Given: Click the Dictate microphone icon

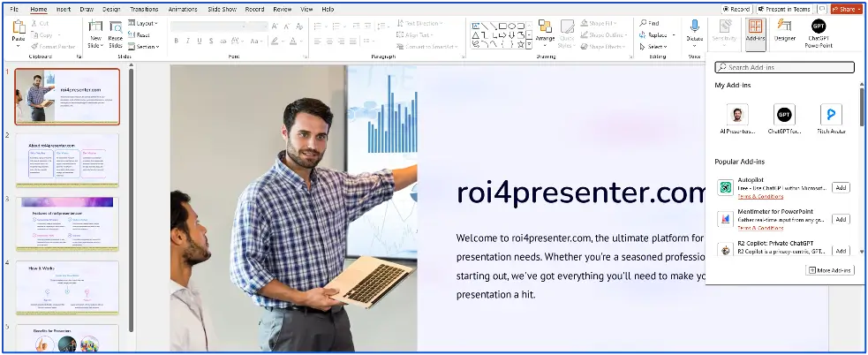Looking at the screenshot, I should pyautogui.click(x=695, y=26).
